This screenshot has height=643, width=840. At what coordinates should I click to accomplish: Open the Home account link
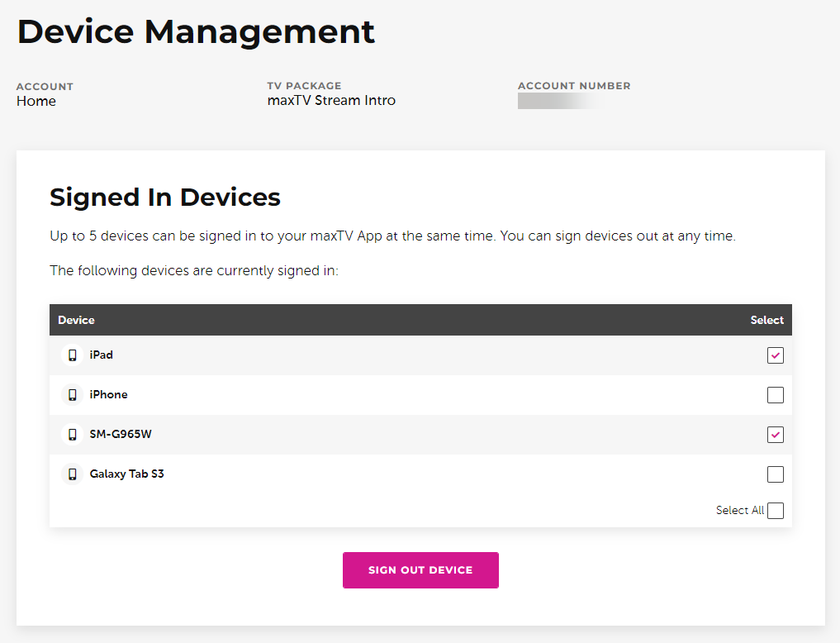pyautogui.click(x=36, y=100)
